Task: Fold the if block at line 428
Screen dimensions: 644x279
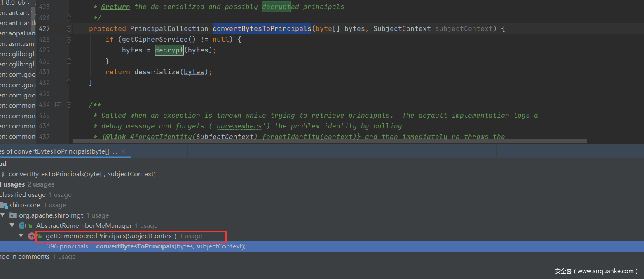Action: pos(69,40)
